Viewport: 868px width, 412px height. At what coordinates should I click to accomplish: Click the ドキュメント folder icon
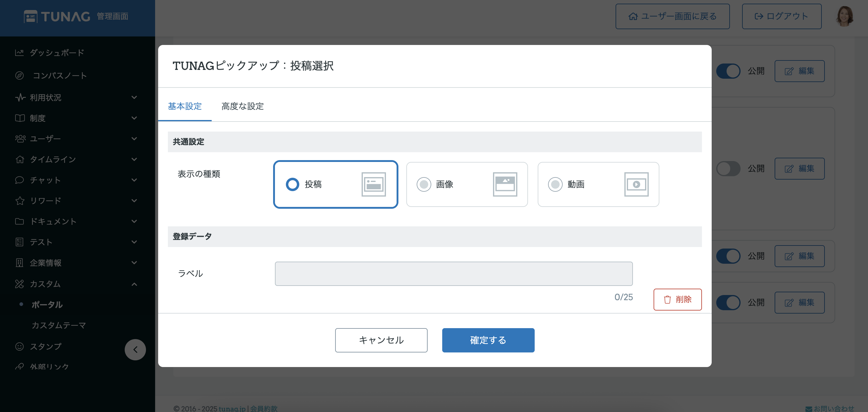(x=19, y=221)
